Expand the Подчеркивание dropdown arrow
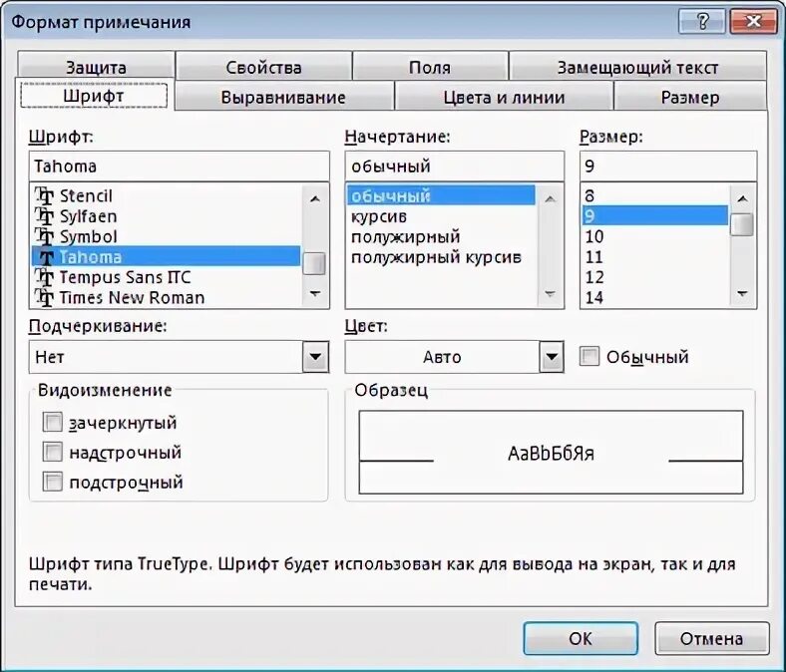 tap(315, 357)
